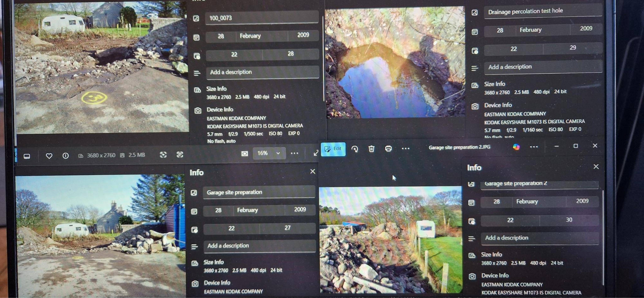Toggle the filmstrip view icon

(27, 156)
